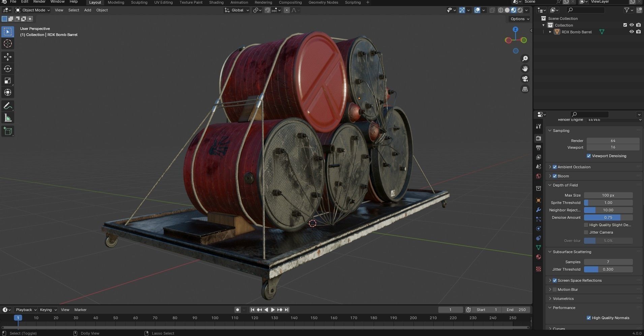Open the Object Mode dropdown
The height and width of the screenshot is (336, 644).
click(33, 10)
